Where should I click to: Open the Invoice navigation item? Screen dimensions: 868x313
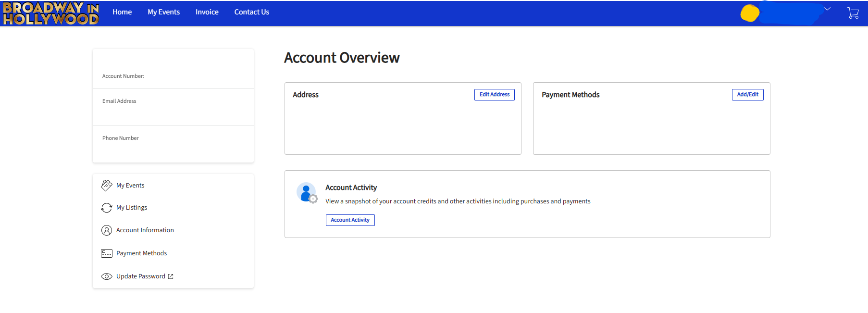pyautogui.click(x=207, y=12)
